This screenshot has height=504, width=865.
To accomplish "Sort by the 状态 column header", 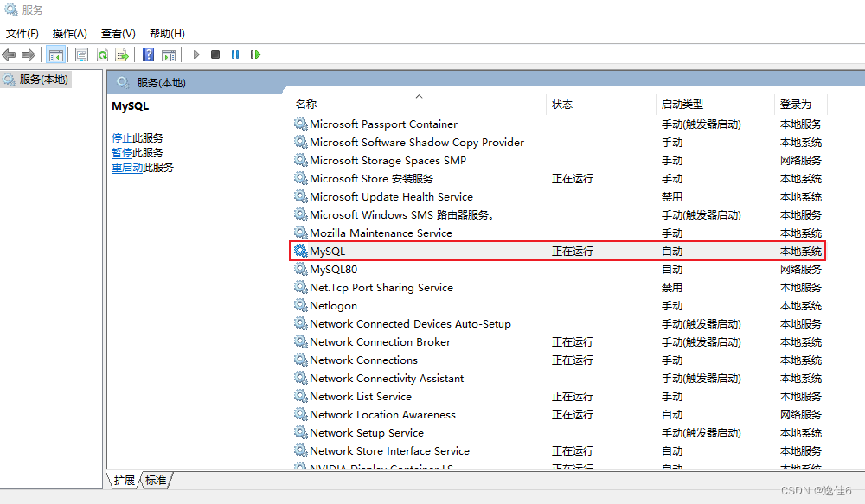I will (x=562, y=105).
